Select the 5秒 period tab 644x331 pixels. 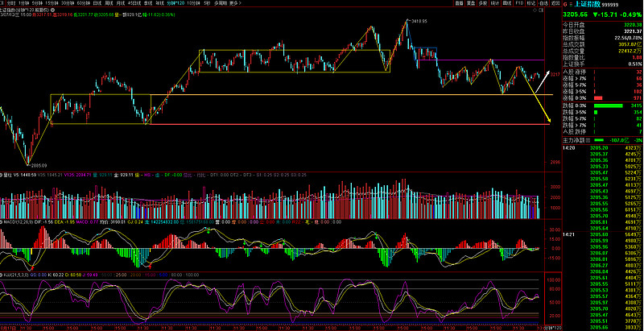click(207, 3)
